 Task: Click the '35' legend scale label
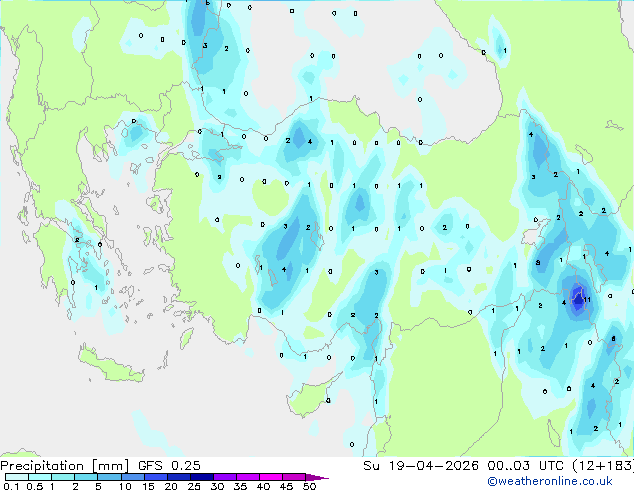pyautogui.click(x=240, y=486)
